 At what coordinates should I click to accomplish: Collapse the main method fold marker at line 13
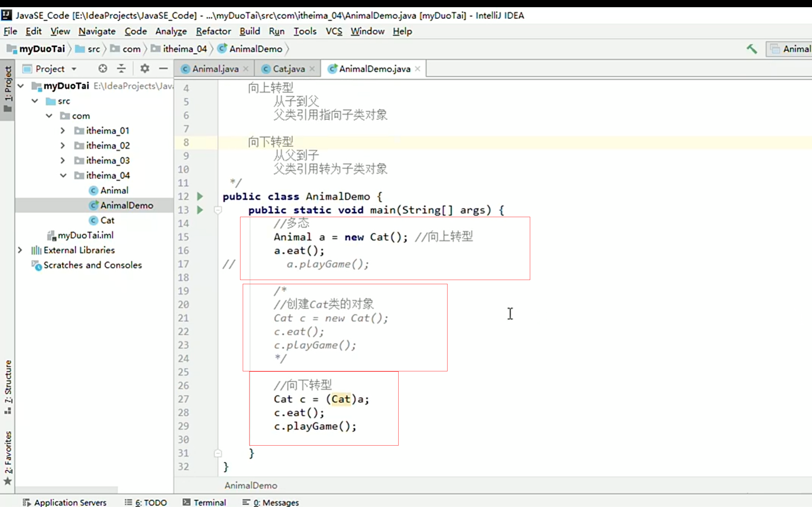click(218, 210)
